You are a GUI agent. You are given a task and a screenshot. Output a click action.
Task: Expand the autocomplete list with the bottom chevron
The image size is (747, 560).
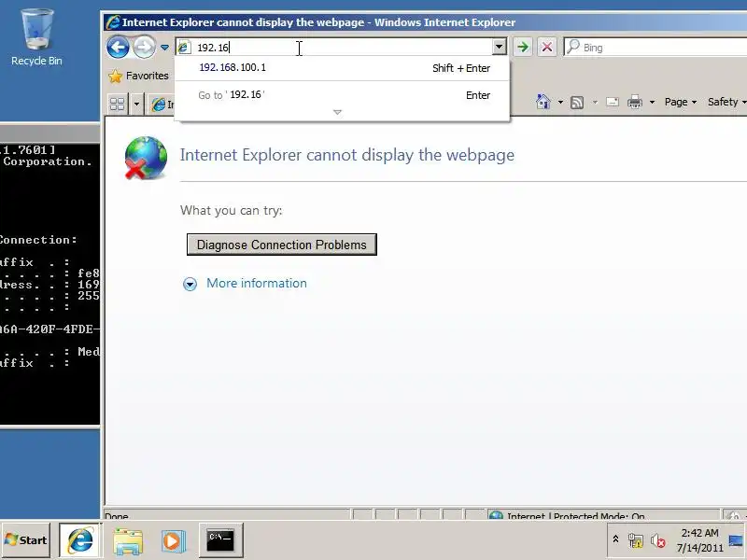point(337,112)
